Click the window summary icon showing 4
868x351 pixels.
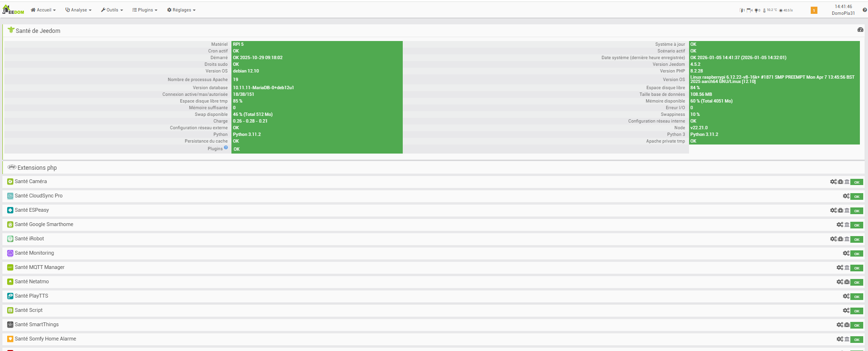(750, 10)
